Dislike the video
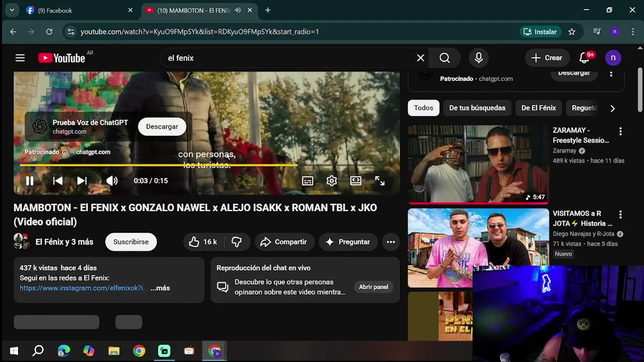 point(236,242)
